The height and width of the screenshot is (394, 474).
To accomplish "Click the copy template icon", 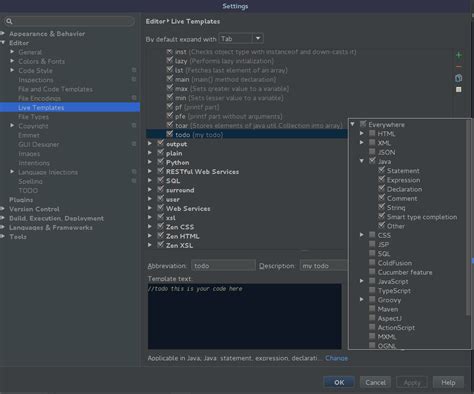I will 459,78.
